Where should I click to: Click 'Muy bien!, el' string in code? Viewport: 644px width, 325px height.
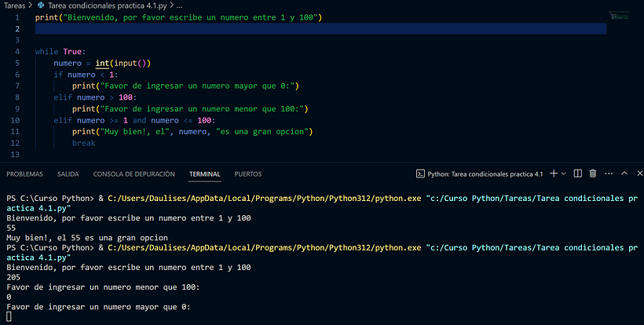click(135, 132)
